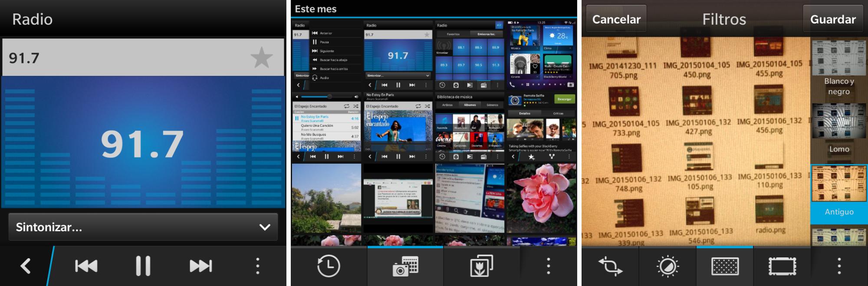This screenshot has height=286, width=868.
Task: Skip to previous radio station
Action: click(x=86, y=266)
